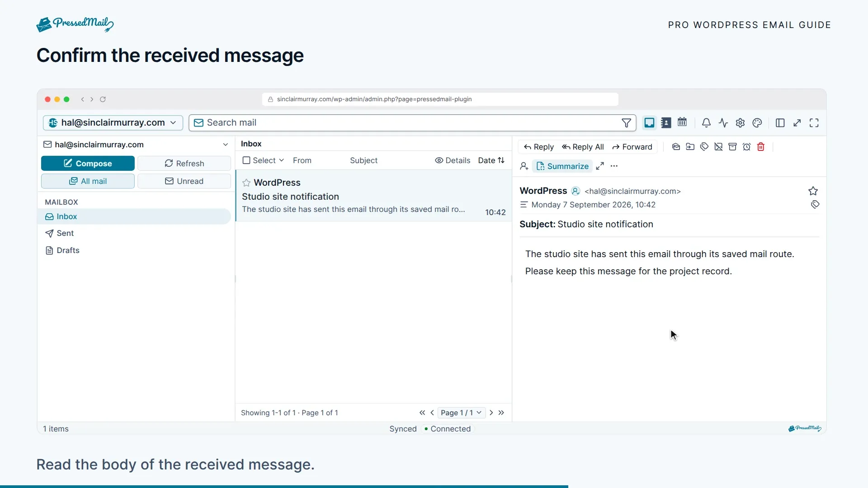Image resolution: width=868 pixels, height=488 pixels.
Task: Open the contacts address book icon
Action: (x=666, y=123)
